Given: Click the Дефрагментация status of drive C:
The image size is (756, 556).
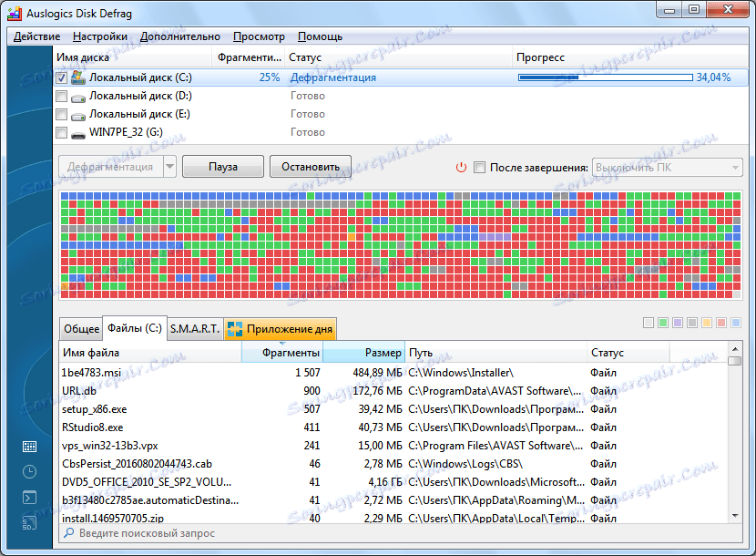Looking at the screenshot, I should click(x=333, y=77).
